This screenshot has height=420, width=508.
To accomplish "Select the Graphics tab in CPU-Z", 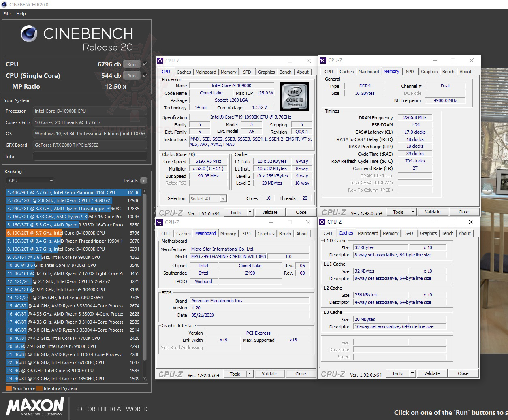I will click(x=266, y=72).
